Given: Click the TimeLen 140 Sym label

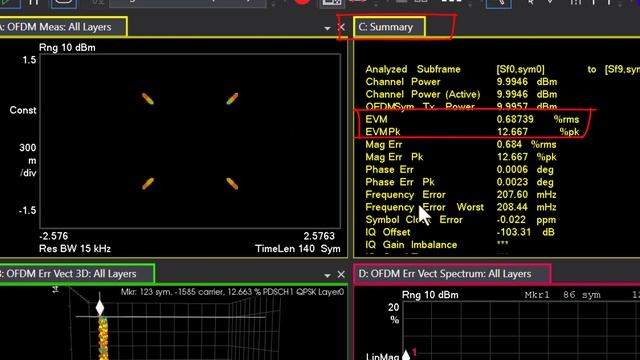Looking at the screenshot, I should click(298, 249).
